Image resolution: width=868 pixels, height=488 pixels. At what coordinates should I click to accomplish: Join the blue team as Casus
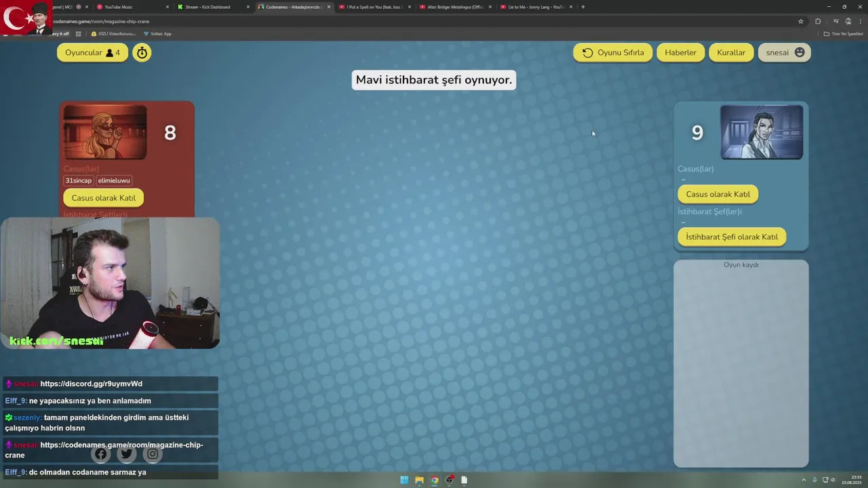(x=718, y=194)
